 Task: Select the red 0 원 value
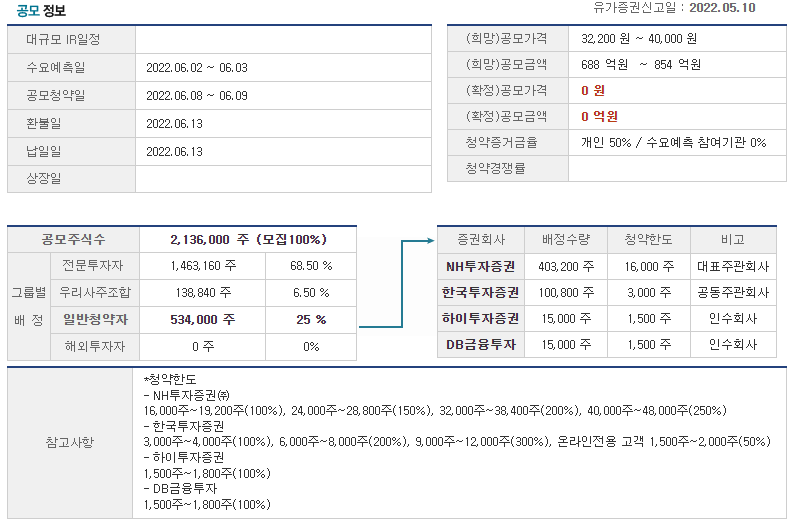click(593, 91)
